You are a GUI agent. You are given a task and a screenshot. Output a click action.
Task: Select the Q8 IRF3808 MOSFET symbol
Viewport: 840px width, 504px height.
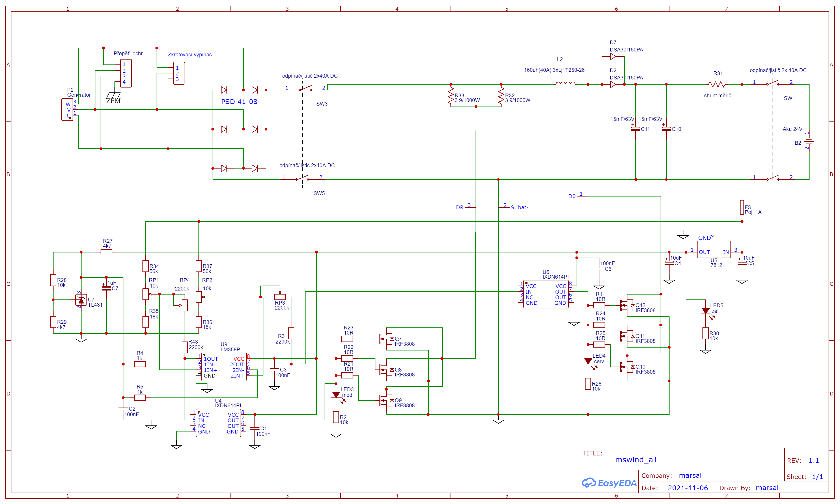pos(387,369)
